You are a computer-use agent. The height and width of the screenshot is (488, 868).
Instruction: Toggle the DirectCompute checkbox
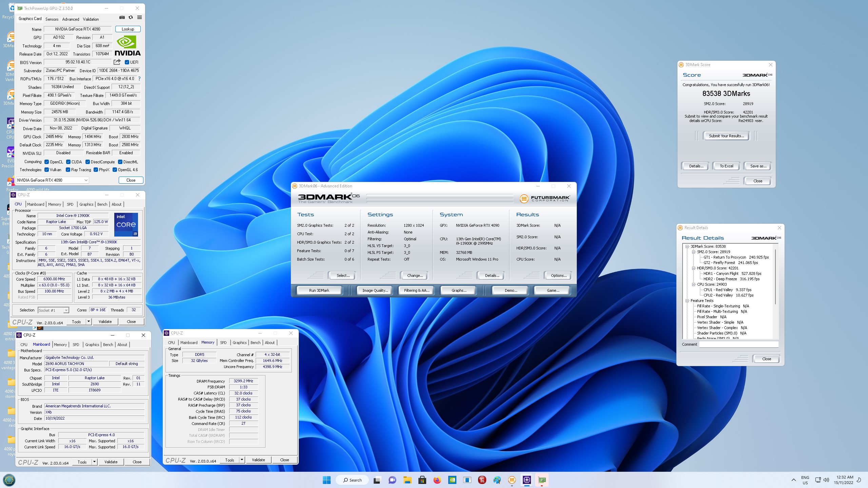(87, 162)
